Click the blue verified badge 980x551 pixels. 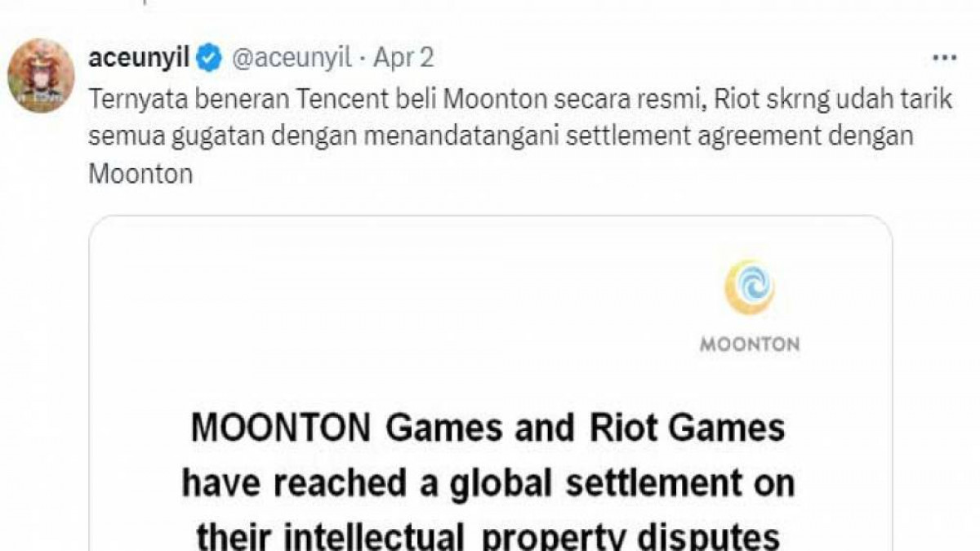(210, 58)
